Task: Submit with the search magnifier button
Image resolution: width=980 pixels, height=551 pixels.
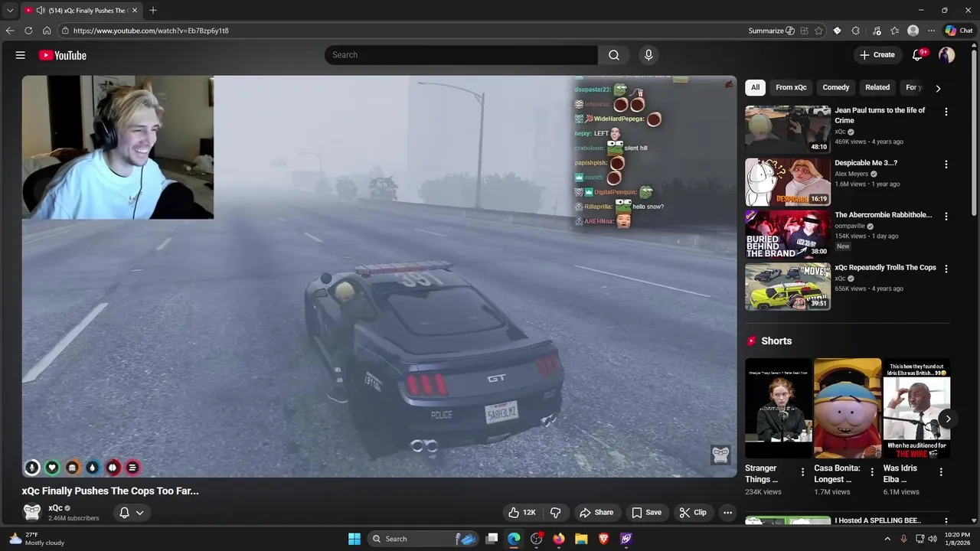Action: [614, 55]
